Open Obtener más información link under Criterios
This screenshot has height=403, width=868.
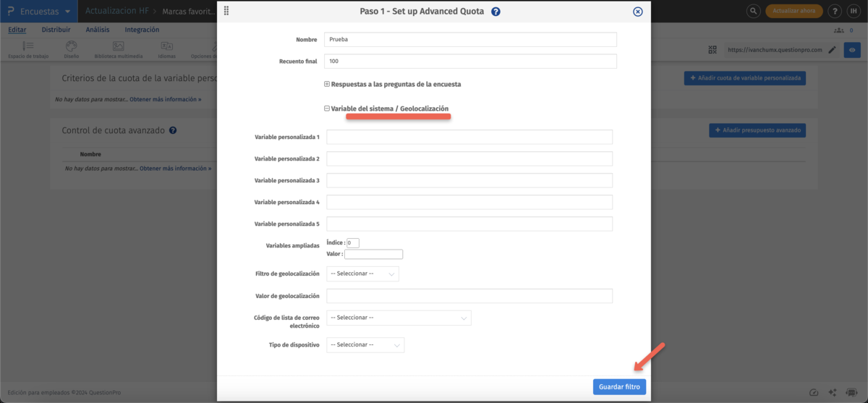click(165, 98)
